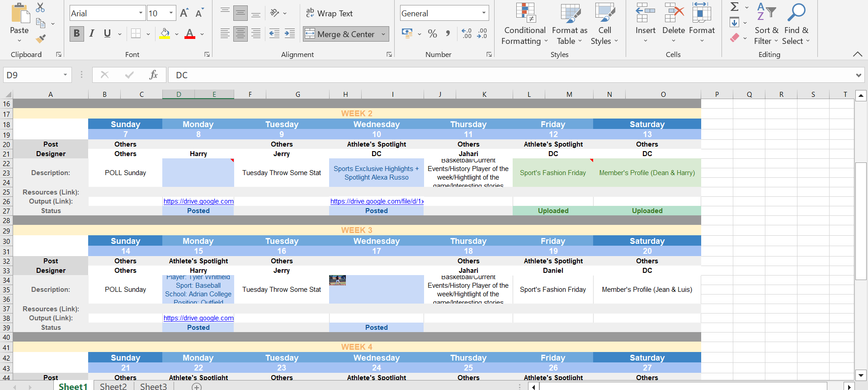Open Week 3 Monday's Google Drive link

pos(198,318)
